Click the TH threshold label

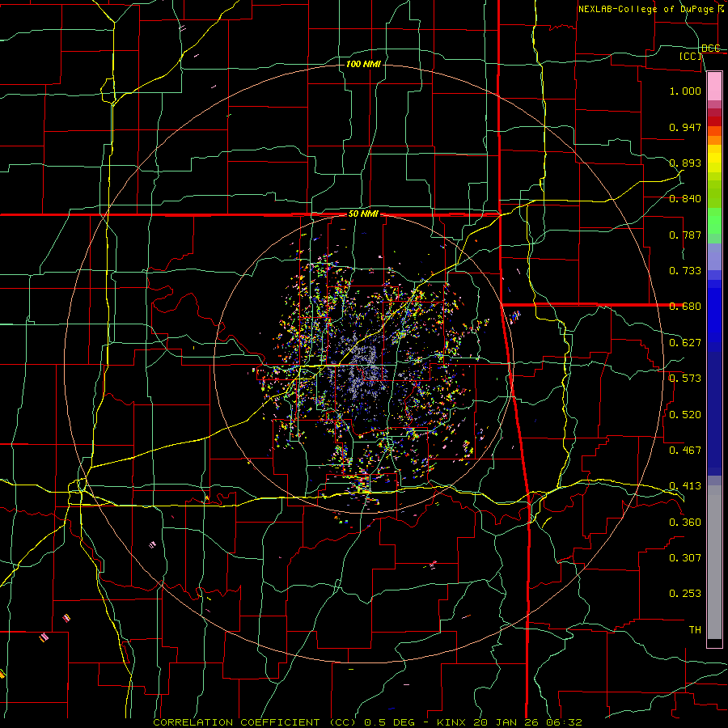click(695, 630)
